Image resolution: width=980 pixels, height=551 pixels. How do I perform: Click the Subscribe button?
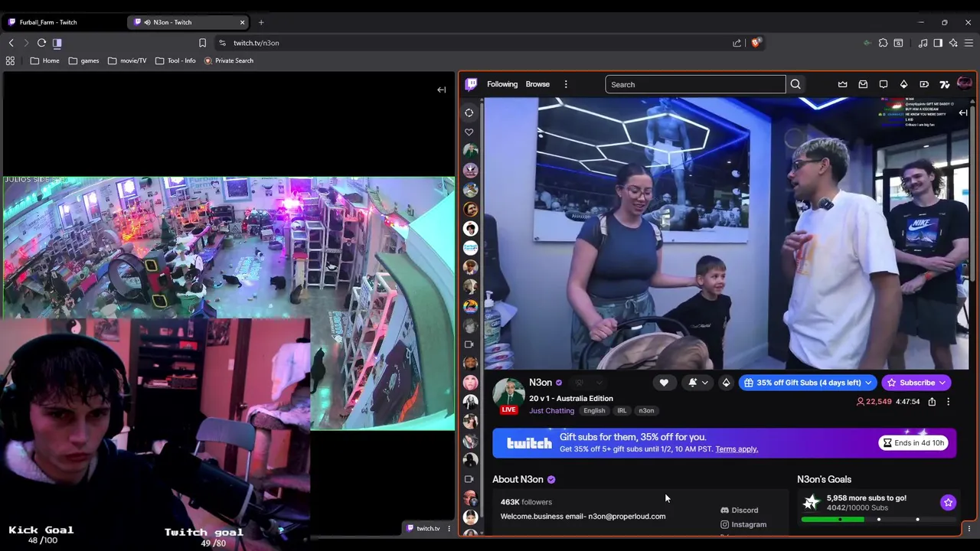click(x=917, y=383)
